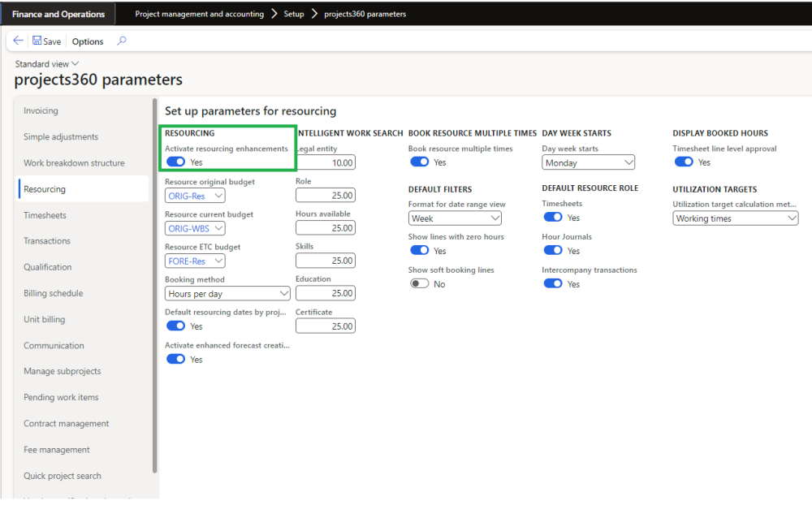Open Format for date range view dropdown
The width and height of the screenshot is (812, 505).
[455, 218]
